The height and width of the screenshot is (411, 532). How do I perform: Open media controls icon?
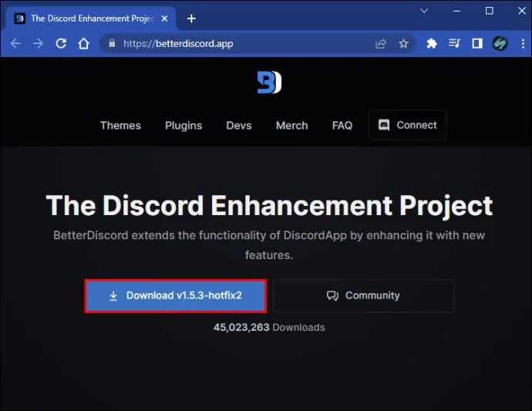[x=454, y=43]
